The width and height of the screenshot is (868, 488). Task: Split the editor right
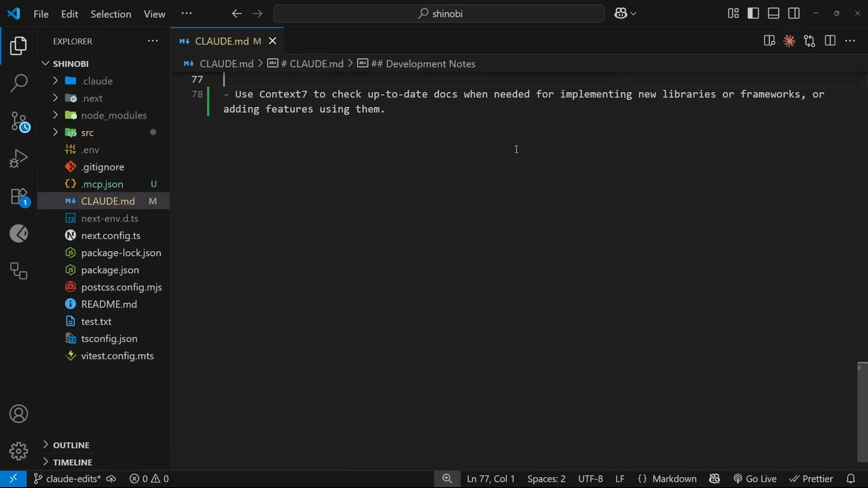[830, 41]
